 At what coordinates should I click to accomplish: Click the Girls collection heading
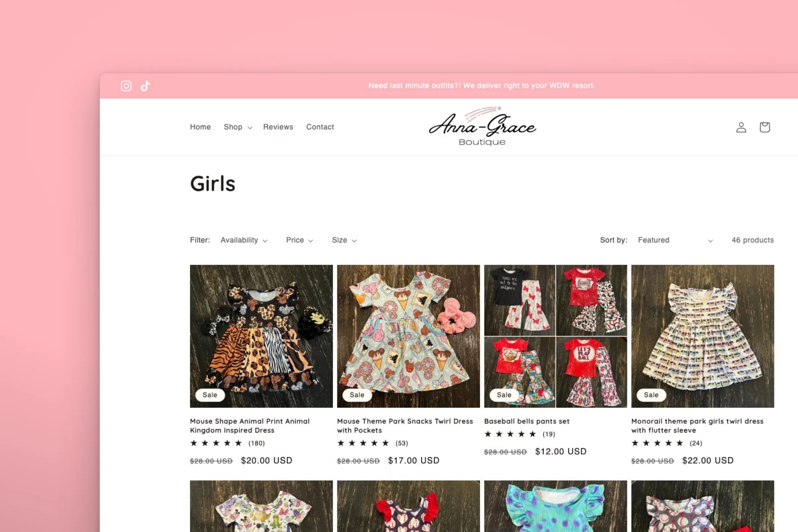(213, 184)
